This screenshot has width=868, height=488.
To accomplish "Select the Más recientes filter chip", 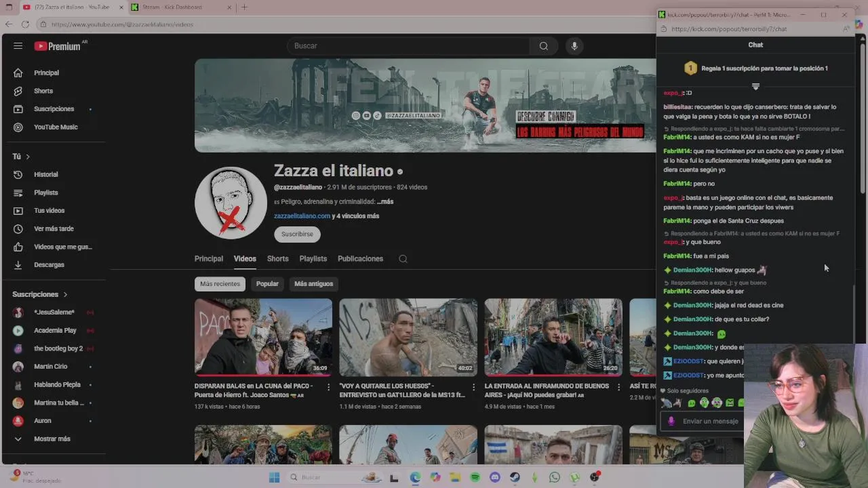I will (x=220, y=284).
